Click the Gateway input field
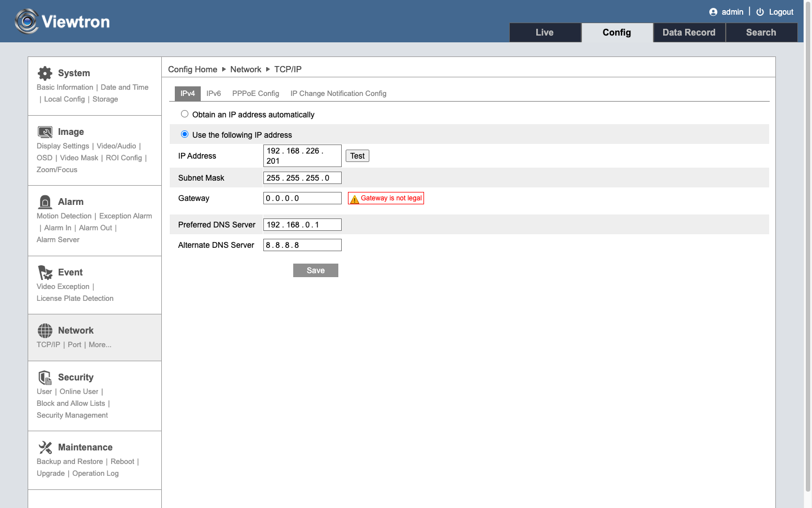 (x=302, y=198)
